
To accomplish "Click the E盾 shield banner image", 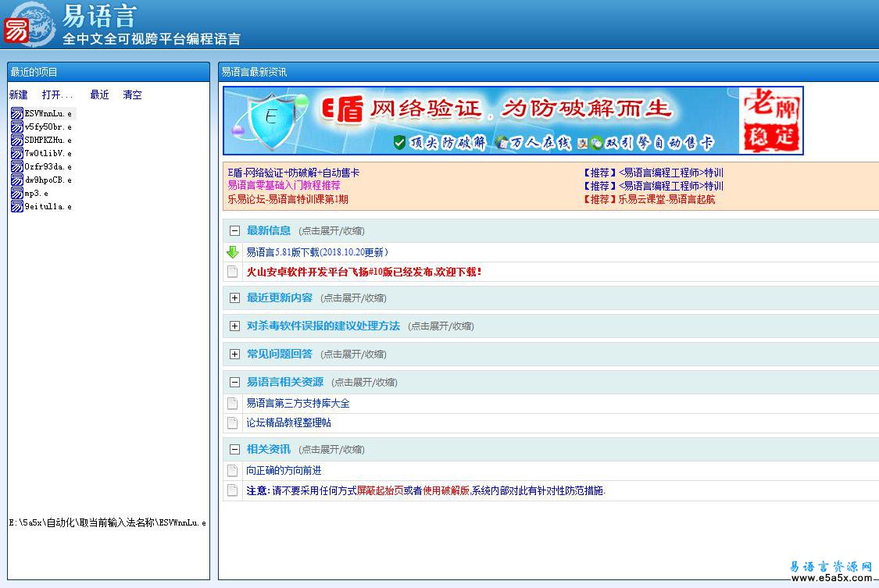I will (513, 120).
